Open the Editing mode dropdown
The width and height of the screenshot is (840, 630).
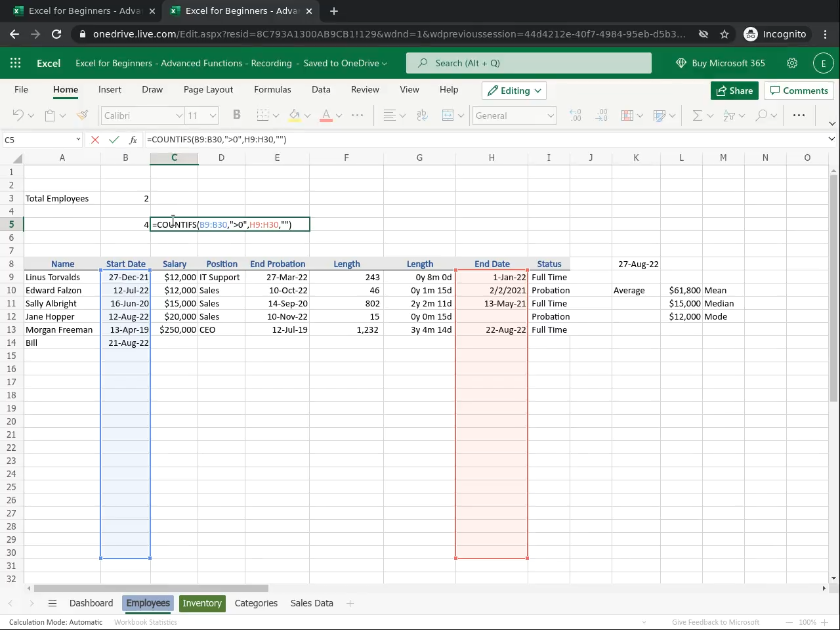click(x=514, y=91)
